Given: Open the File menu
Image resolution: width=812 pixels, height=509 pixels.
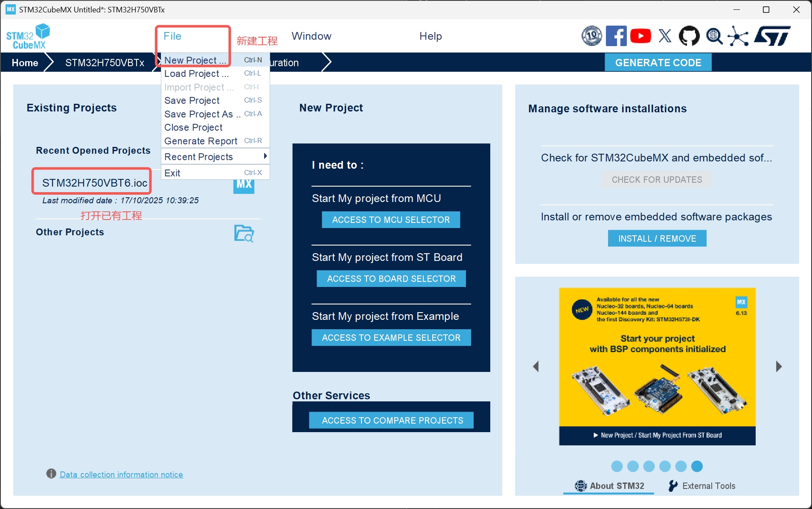Looking at the screenshot, I should (x=172, y=36).
